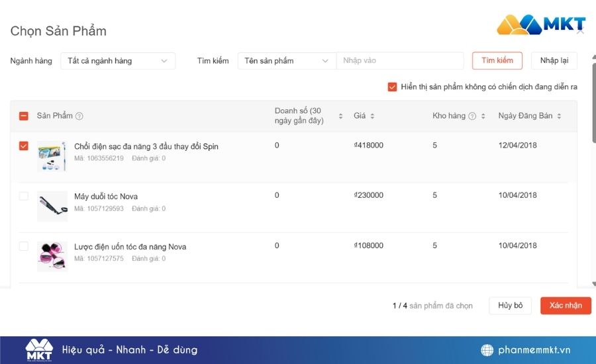The width and height of the screenshot is (596, 364).
Task: Click the Lược điện uốn tóc thumbnail
Action: point(52,257)
